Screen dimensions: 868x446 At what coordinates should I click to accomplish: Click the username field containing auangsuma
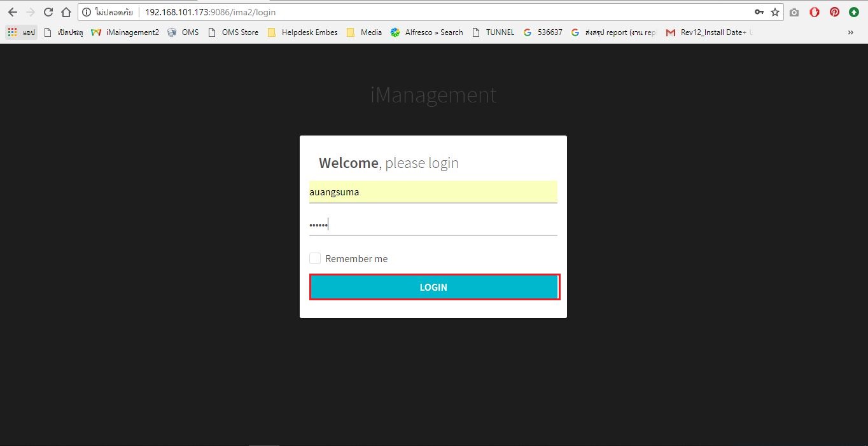(x=433, y=192)
